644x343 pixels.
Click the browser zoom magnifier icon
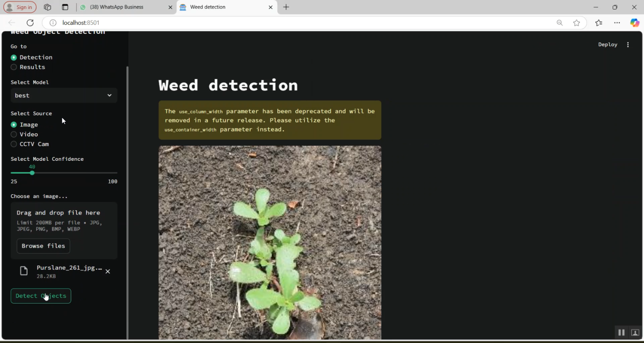tap(559, 23)
